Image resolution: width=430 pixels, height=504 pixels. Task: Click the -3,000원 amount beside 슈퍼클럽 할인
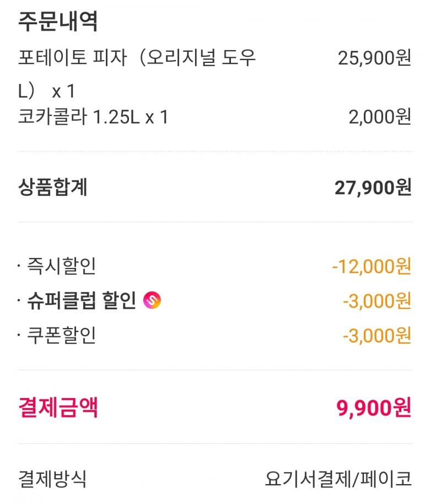pos(377,301)
